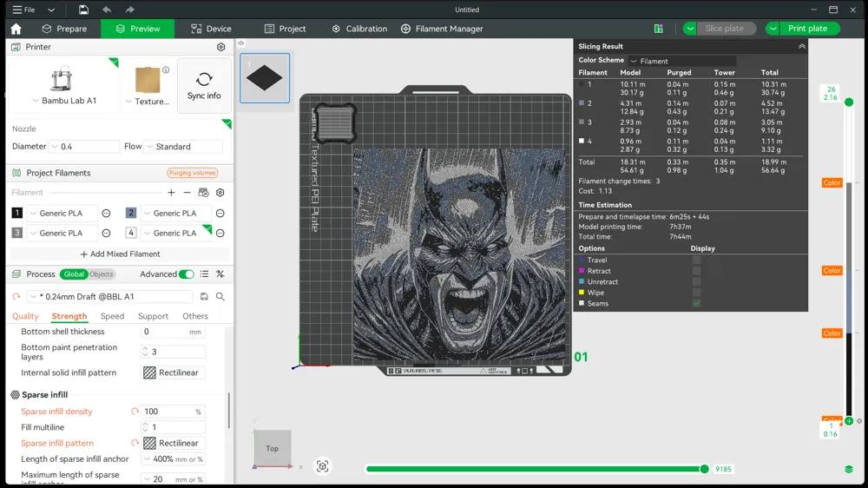868x488 pixels.
Task: Undo the last action with the arrow icon
Action: (x=107, y=10)
